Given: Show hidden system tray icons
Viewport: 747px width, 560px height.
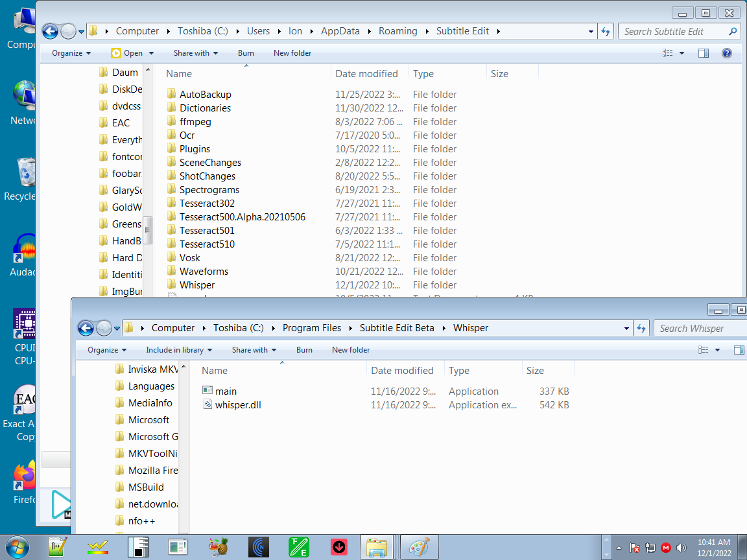Looking at the screenshot, I should pos(619,548).
